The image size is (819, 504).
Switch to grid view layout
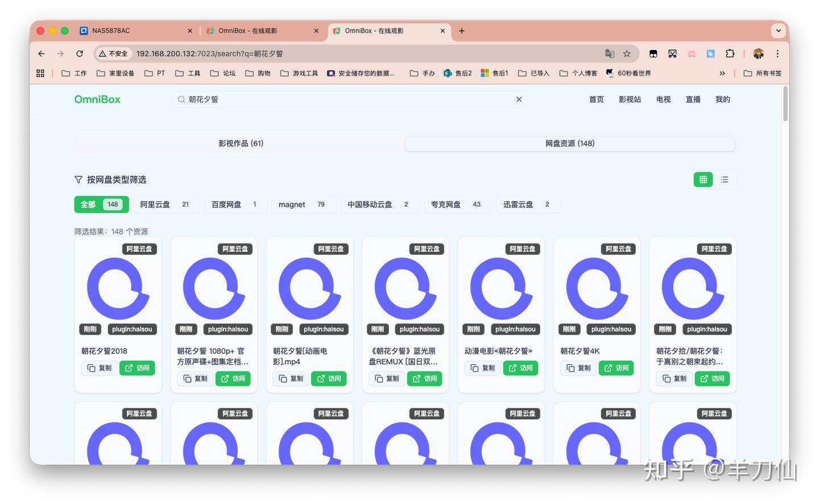pos(703,180)
